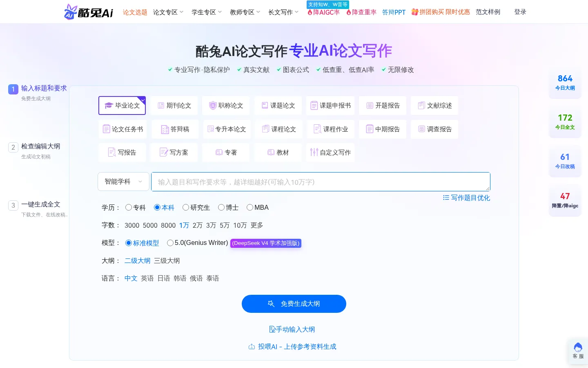Select the 专升本论文 type
Image resolution: width=588 pixels, height=368 pixels.
pyautogui.click(x=227, y=129)
